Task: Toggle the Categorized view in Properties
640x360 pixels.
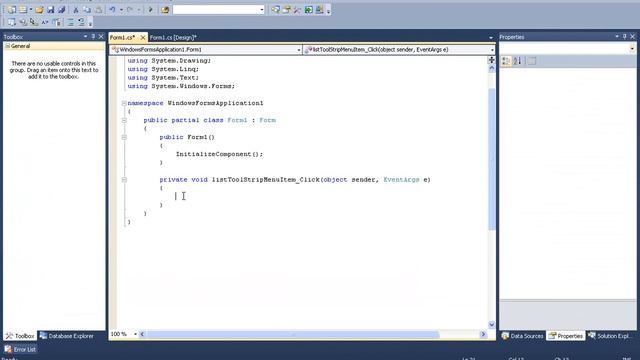Action: point(506,61)
